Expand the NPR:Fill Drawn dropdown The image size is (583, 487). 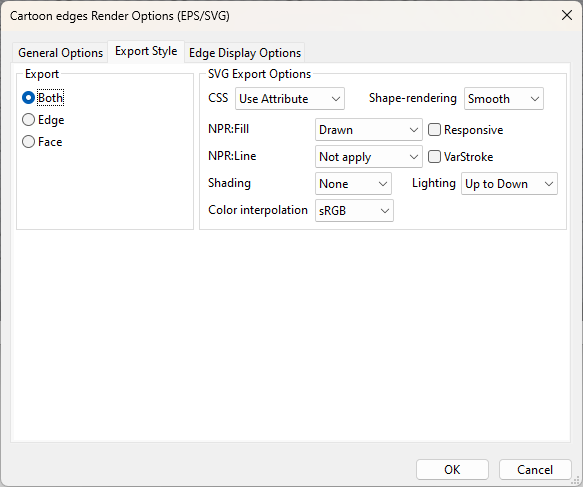pyautogui.click(x=368, y=130)
